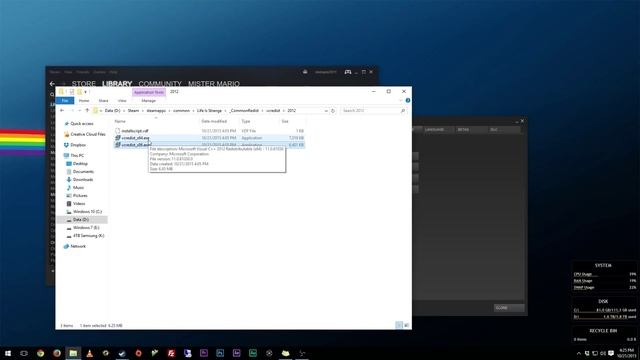Open Explorer help question mark icon
640x360 pixels.
pyautogui.click(x=408, y=100)
